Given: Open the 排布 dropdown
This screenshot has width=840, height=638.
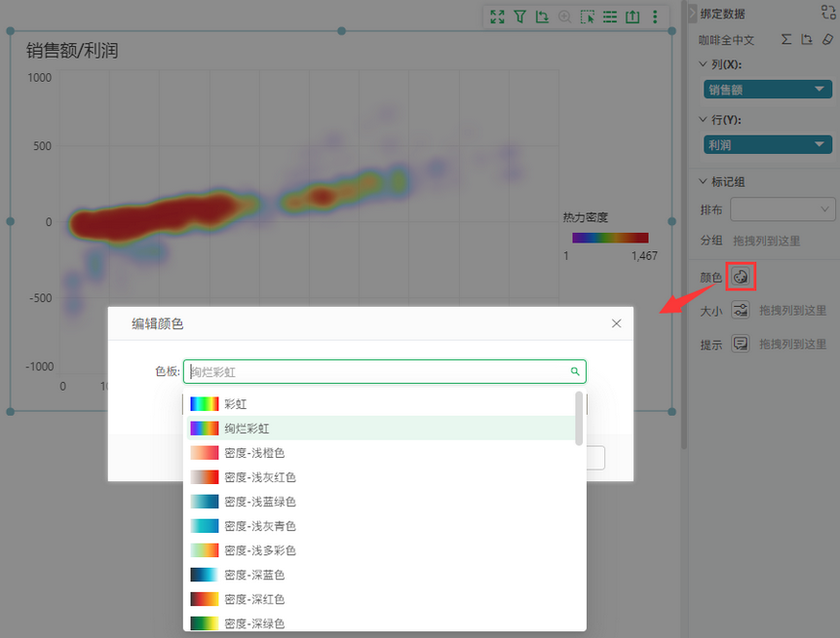Looking at the screenshot, I should click(x=783, y=208).
